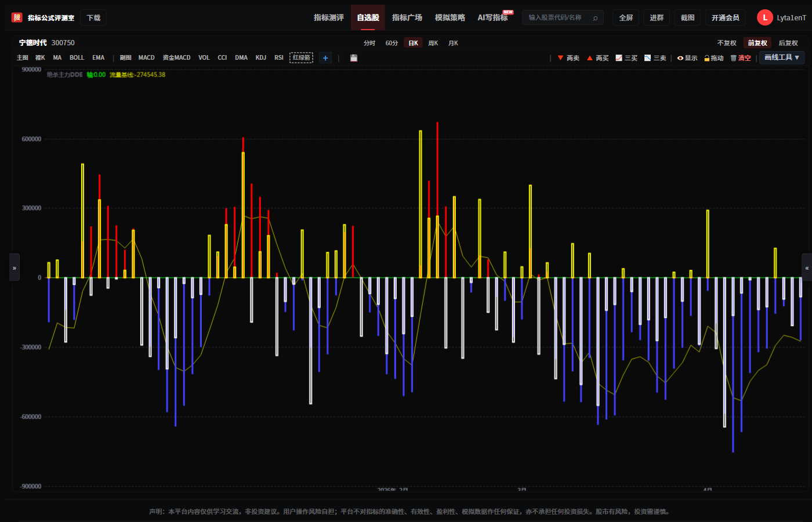
Task: Switch to 周K timeframe
Action: click(433, 43)
